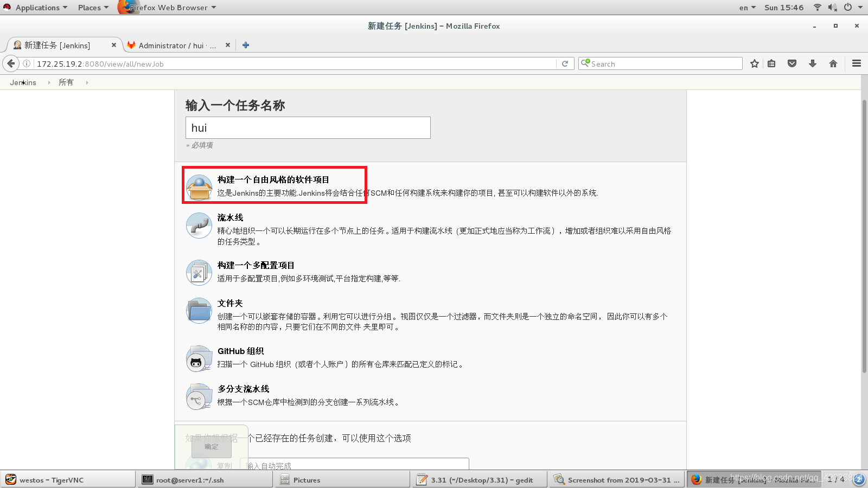Open the downloads arrow icon
Viewport: 868px width, 488px height.
pos(813,63)
